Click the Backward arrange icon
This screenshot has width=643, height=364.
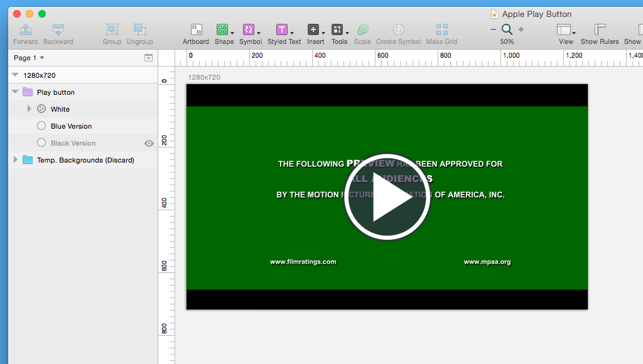click(58, 29)
